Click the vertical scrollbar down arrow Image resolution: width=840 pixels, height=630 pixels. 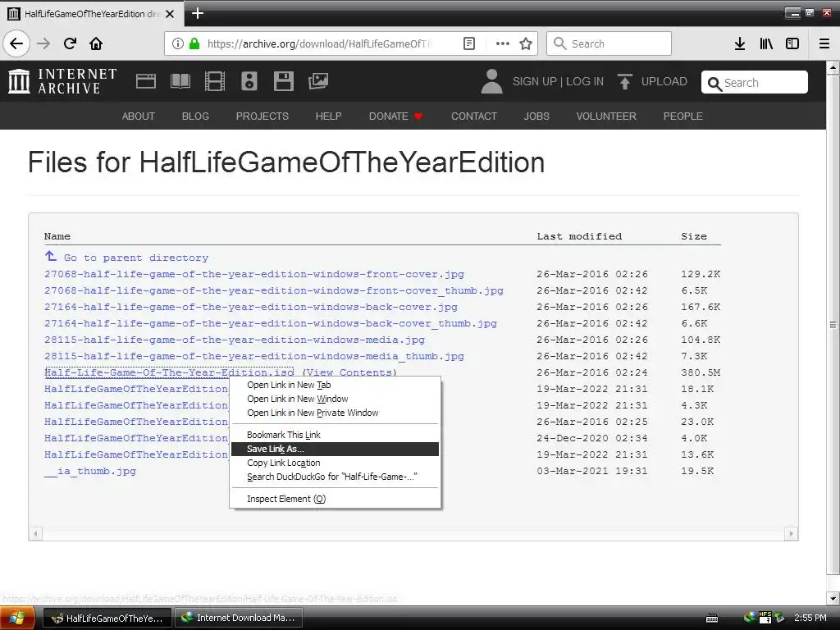[x=833, y=598]
